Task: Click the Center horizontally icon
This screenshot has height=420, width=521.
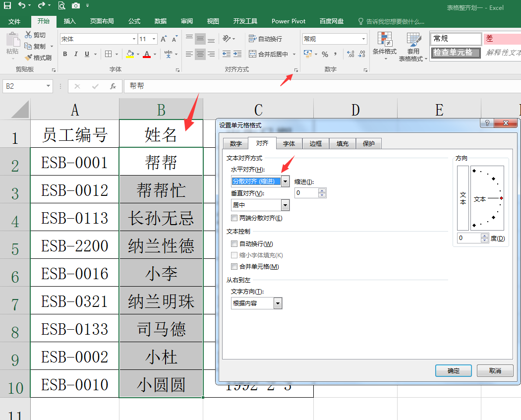Action: click(x=200, y=54)
